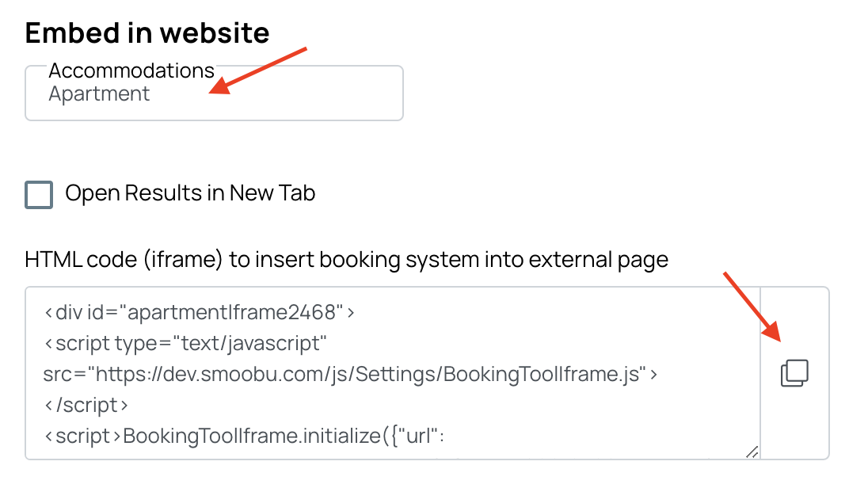Click the "Accommodations" floating field label
868x488 pixels.
click(x=131, y=71)
